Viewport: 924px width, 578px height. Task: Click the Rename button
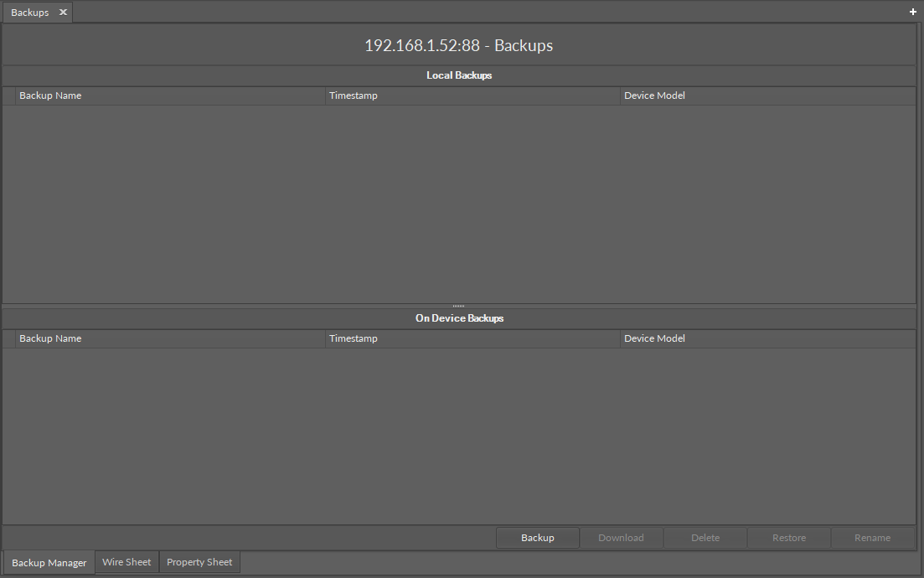(x=872, y=538)
